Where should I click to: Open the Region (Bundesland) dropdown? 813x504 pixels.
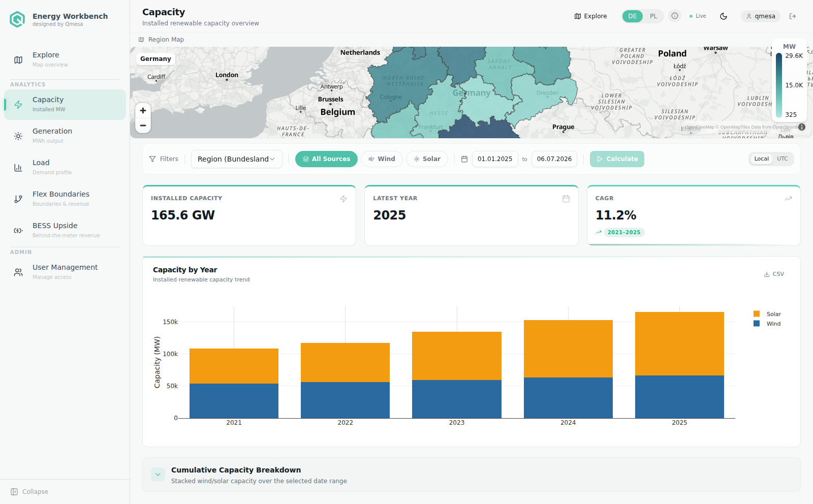(237, 159)
